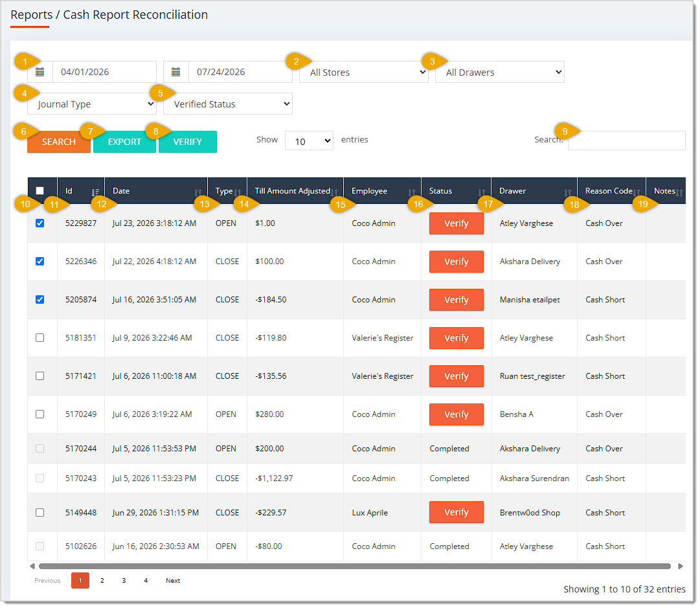Click the disabled checkbox for row 5170244
This screenshot has height=608, width=700.
coord(40,448)
